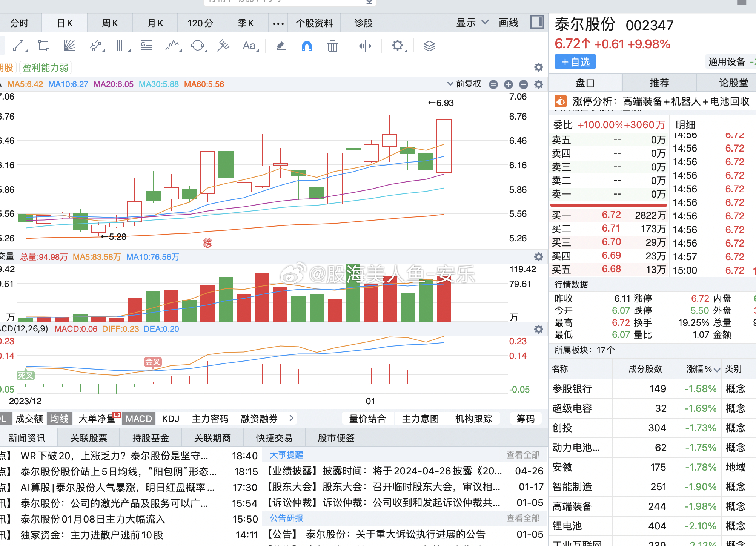The width and height of the screenshot is (756, 546).
Task: Click the 死叉 marker on MACD chart
Action: 26,375
